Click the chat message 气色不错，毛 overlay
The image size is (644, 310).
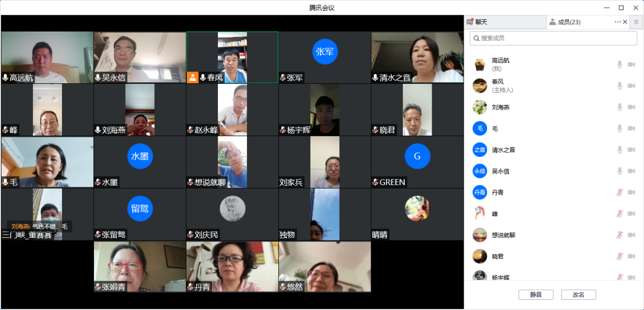[x=40, y=227]
